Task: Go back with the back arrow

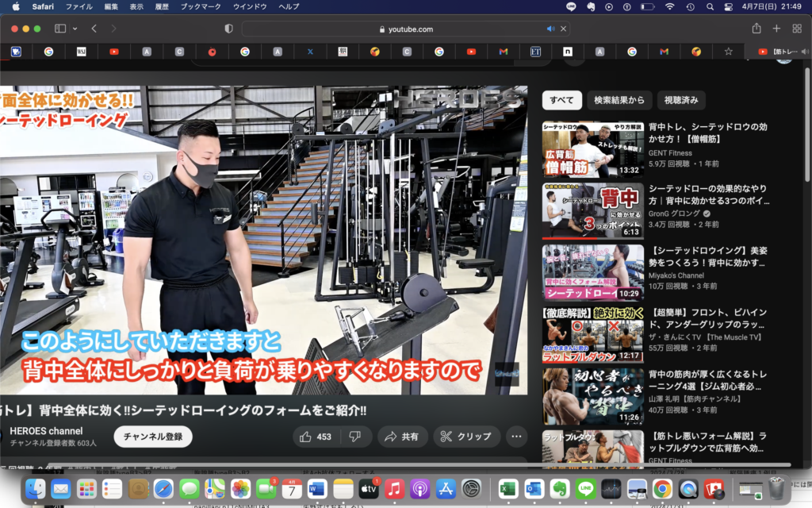Action: pos(94,29)
